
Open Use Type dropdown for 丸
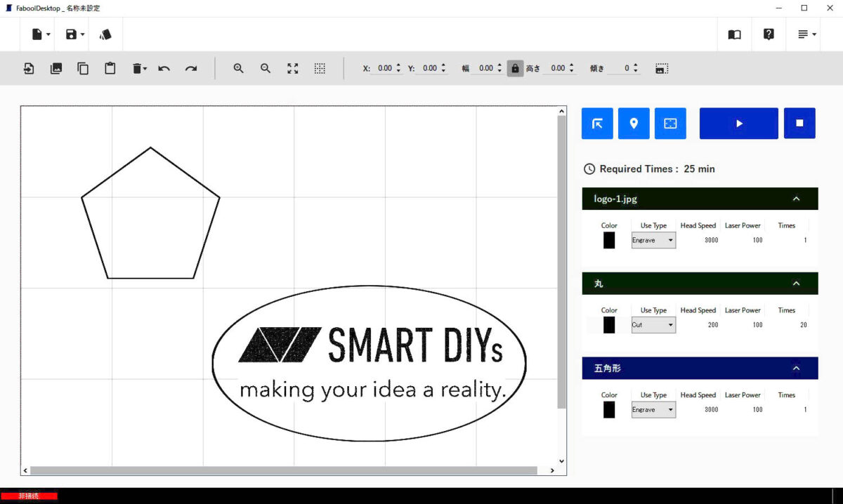coord(653,325)
